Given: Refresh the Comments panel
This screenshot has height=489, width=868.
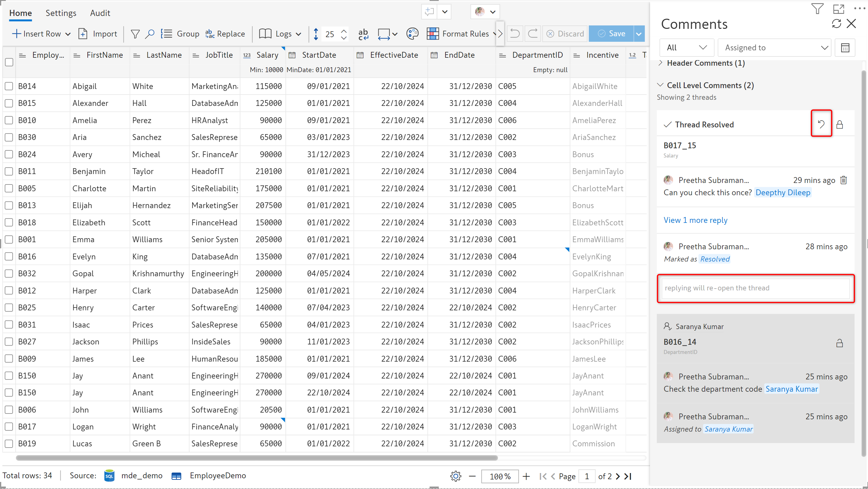Looking at the screenshot, I should 836,24.
